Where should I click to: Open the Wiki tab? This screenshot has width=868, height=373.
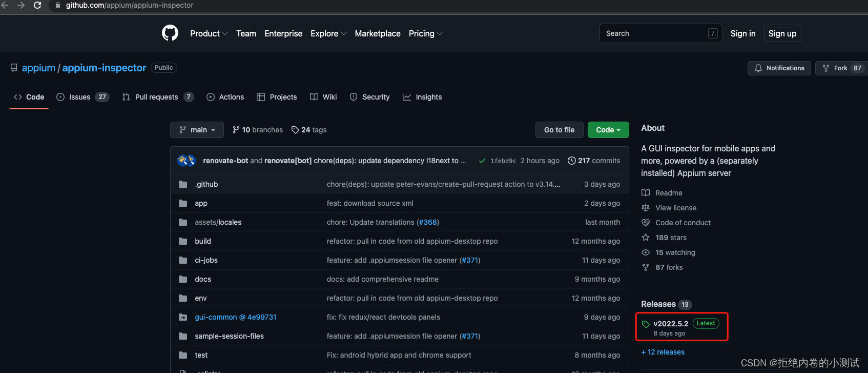click(x=323, y=97)
